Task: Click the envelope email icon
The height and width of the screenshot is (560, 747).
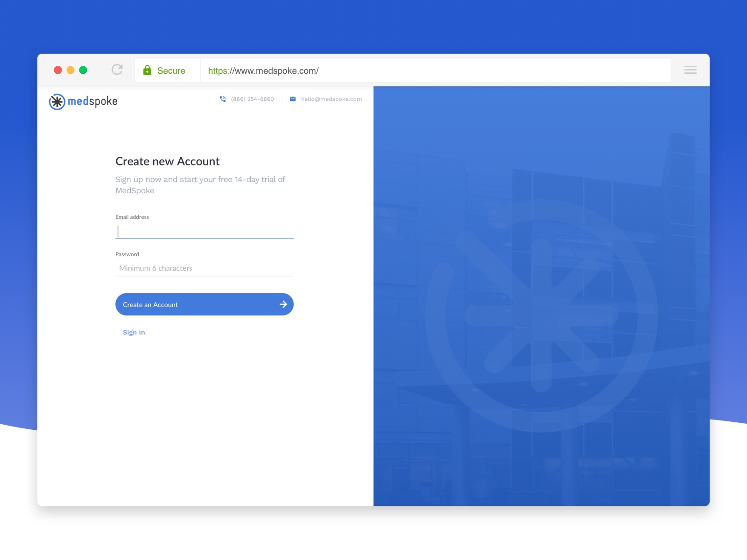Action: tap(293, 99)
